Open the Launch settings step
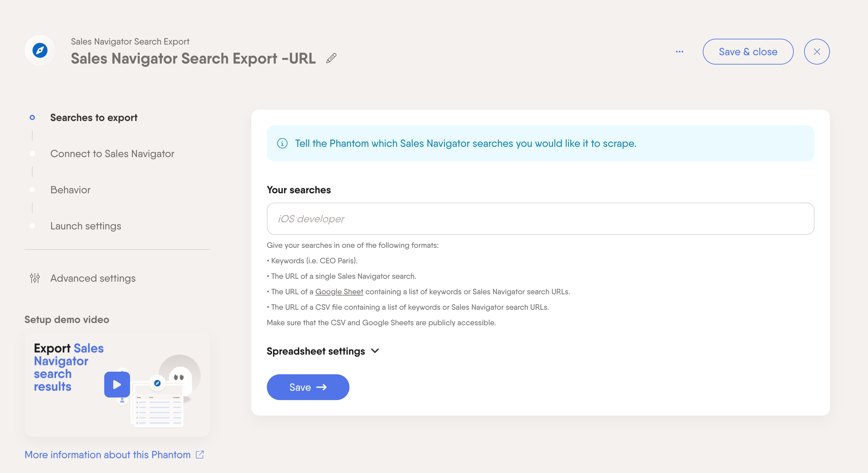 point(86,226)
